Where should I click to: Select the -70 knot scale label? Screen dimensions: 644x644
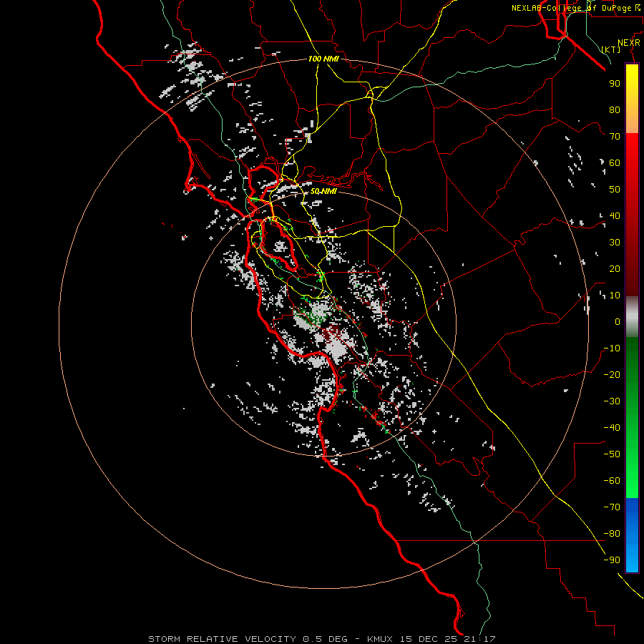(x=612, y=507)
